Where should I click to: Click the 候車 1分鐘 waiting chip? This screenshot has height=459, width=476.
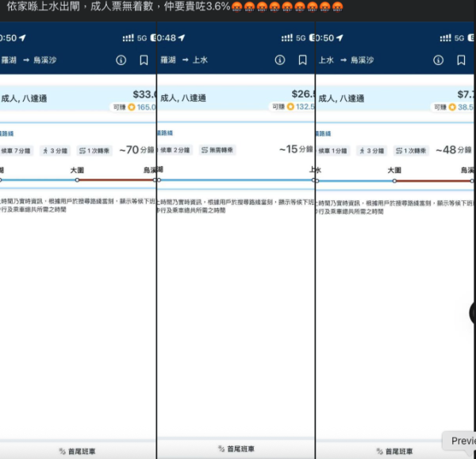tap(332, 151)
